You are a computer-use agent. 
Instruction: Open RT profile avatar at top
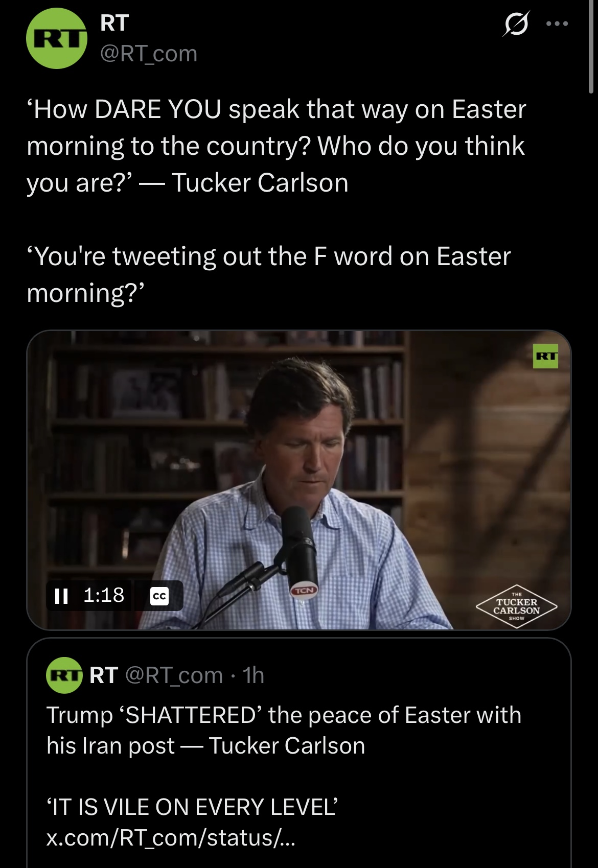click(57, 39)
